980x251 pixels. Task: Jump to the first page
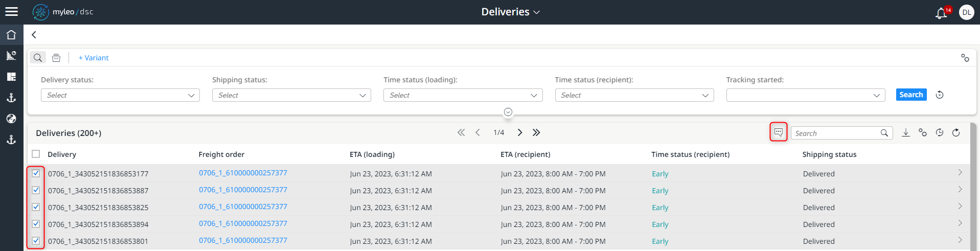coord(461,132)
